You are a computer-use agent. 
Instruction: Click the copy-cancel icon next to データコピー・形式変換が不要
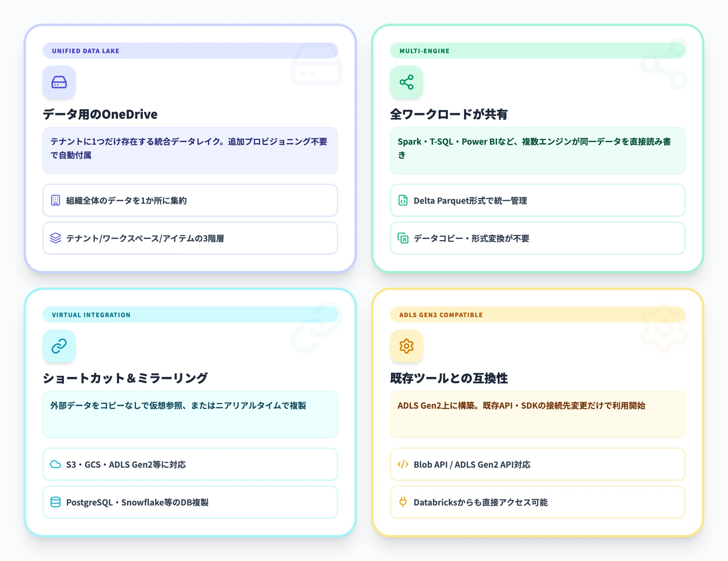point(403,239)
